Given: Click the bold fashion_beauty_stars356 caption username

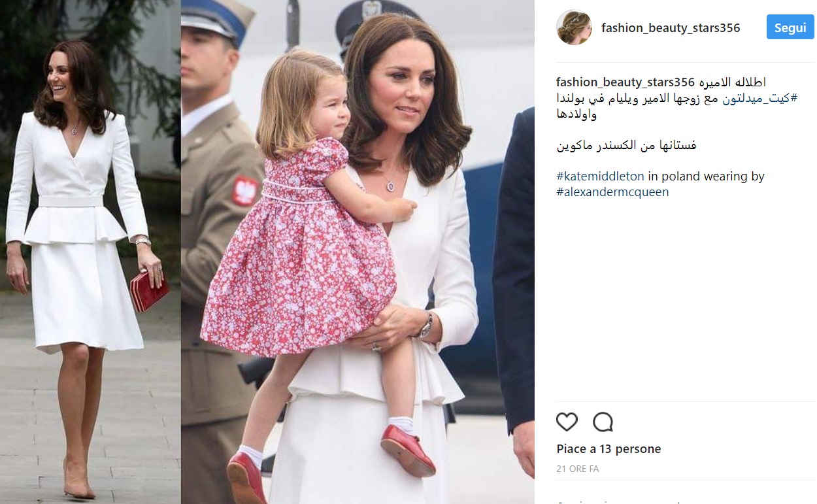Looking at the screenshot, I should coord(625,82).
